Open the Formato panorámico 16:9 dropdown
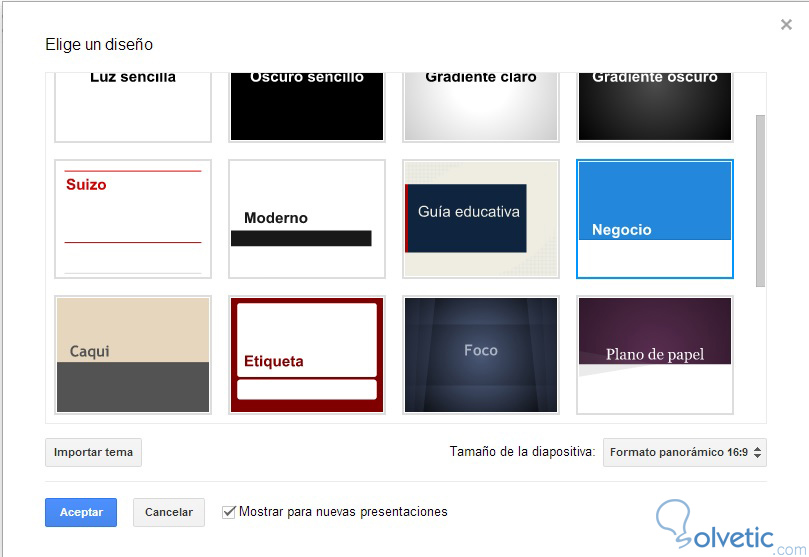Screen dimensions: 809x557 coord(685,452)
